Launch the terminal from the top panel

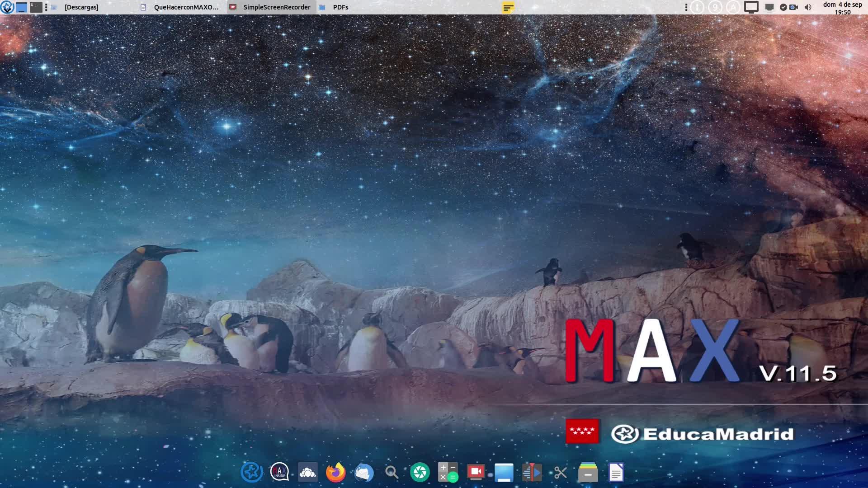pos(36,7)
